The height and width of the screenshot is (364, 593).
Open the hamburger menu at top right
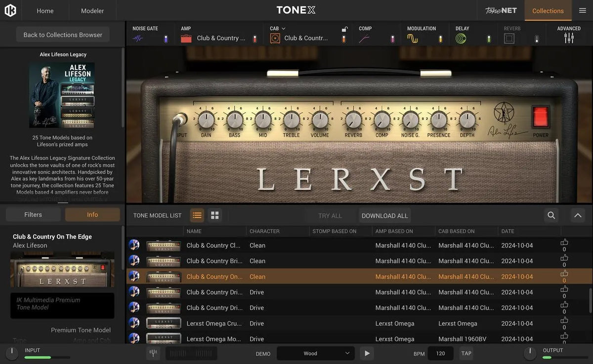click(582, 10)
